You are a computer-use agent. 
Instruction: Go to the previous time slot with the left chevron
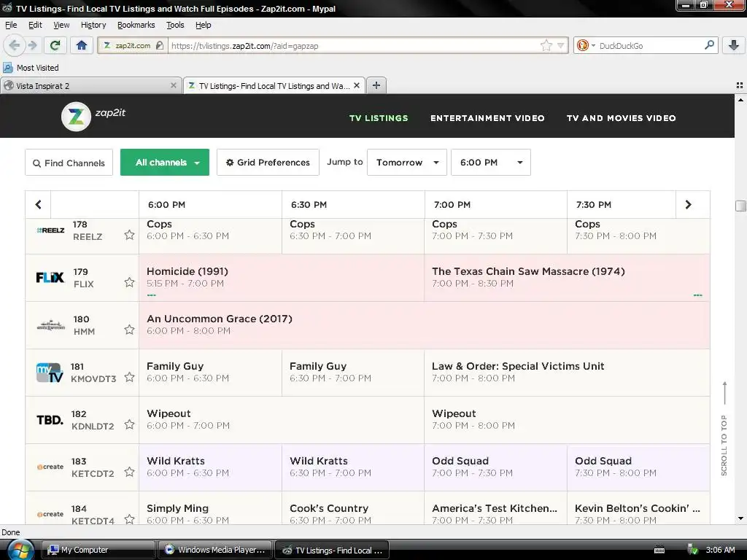pos(38,204)
